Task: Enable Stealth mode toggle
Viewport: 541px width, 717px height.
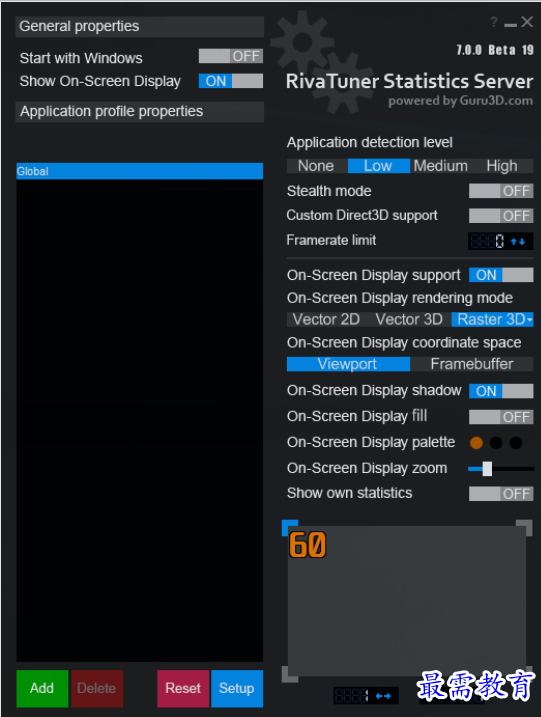Action: coord(501,191)
